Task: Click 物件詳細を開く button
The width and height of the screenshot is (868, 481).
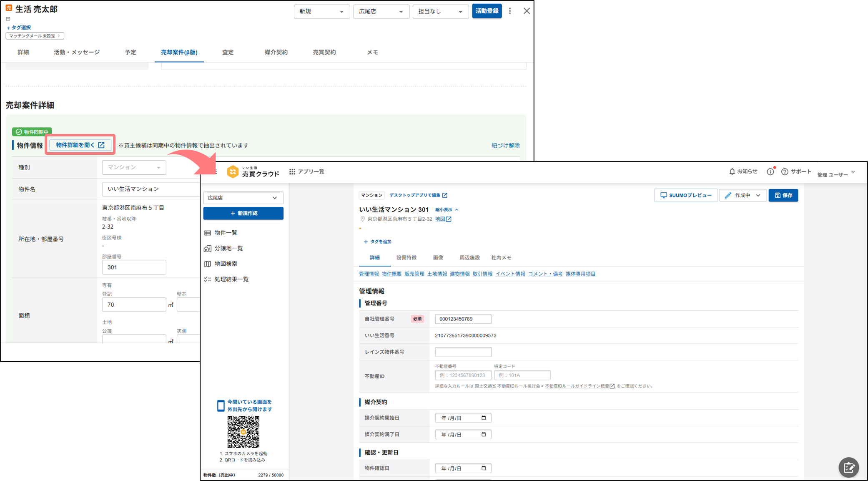Action: click(80, 145)
